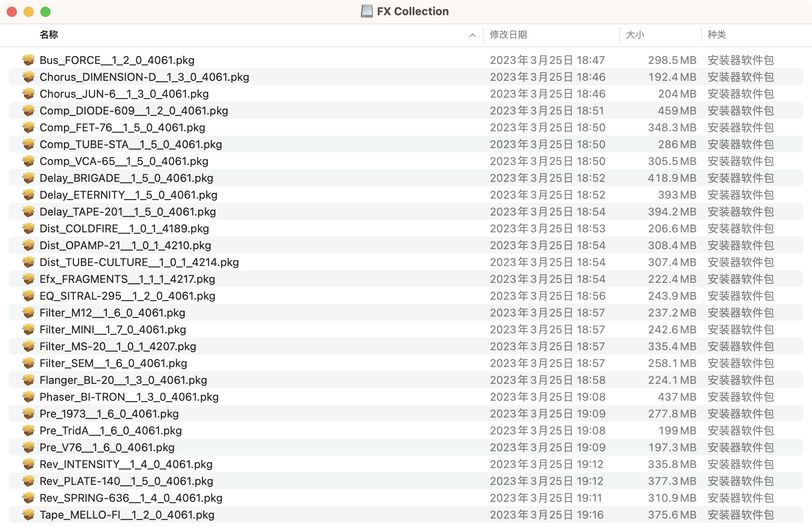
Task: Click the Comp_DIODE-609__1_2_0_4061.pkg icon
Action: [x=28, y=110]
